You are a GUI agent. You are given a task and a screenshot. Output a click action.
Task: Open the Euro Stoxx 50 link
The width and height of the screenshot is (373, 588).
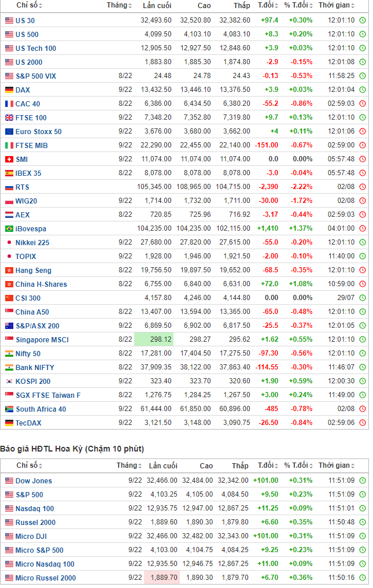(x=38, y=132)
